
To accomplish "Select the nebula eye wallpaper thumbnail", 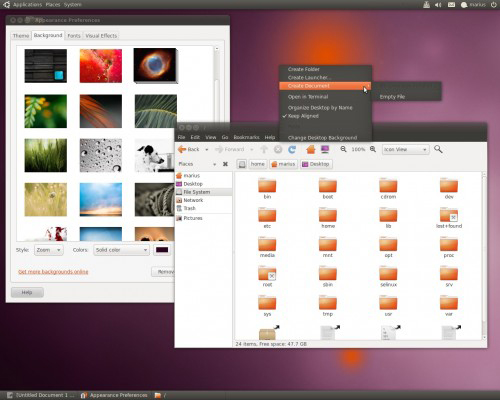I will point(155,65).
